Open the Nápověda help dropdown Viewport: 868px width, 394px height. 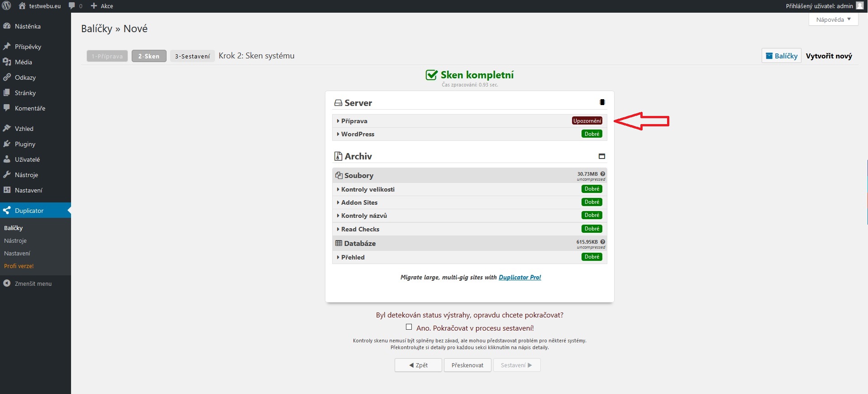[x=833, y=19]
